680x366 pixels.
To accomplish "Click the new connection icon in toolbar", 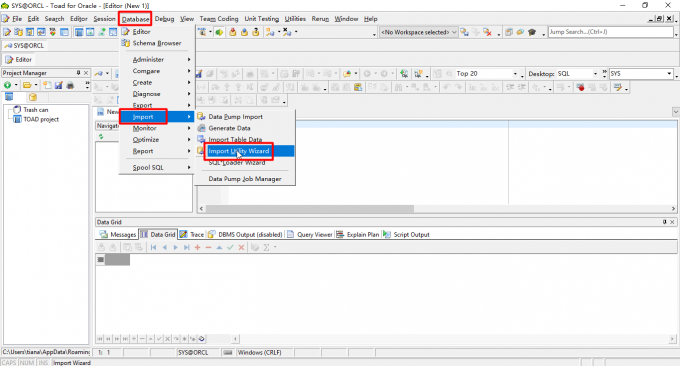I will point(270,32).
